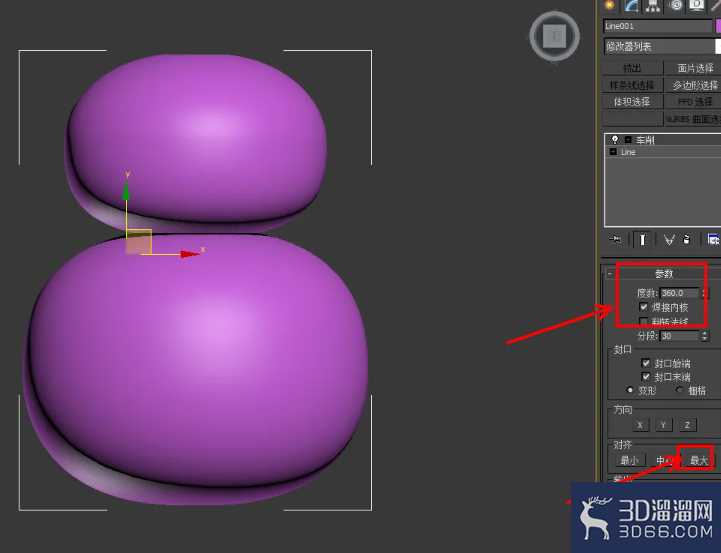The height and width of the screenshot is (553, 721).
Task: Click Remove Modifier icon below stack
Action: pos(687,239)
